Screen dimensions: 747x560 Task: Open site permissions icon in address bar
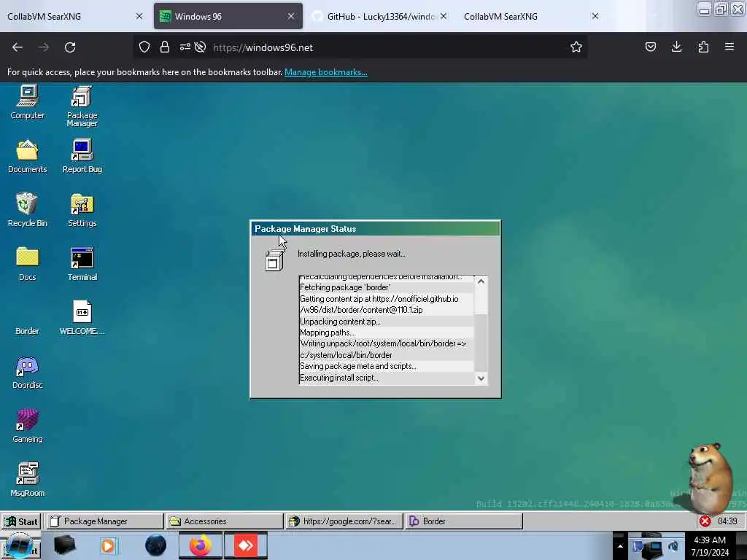pyautogui.click(x=185, y=47)
